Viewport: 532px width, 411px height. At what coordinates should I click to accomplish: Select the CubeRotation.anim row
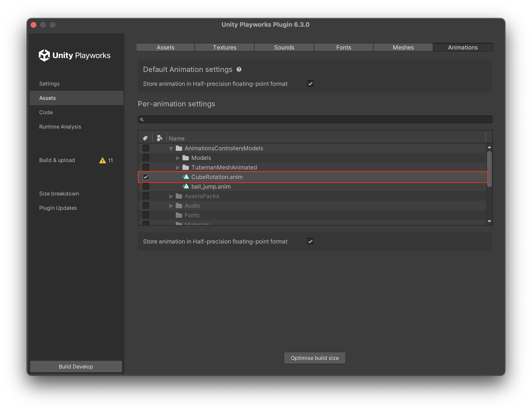coord(312,177)
